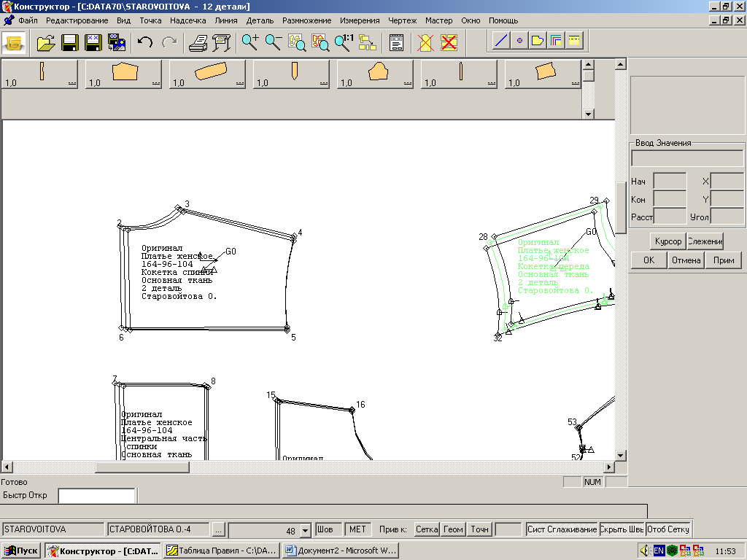
Task: Open the Точка menu
Action: (150, 20)
